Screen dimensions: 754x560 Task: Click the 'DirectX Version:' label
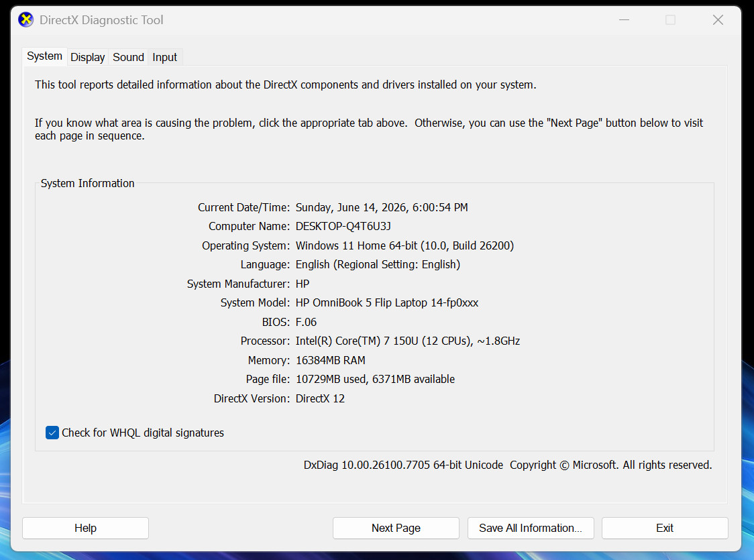252,398
